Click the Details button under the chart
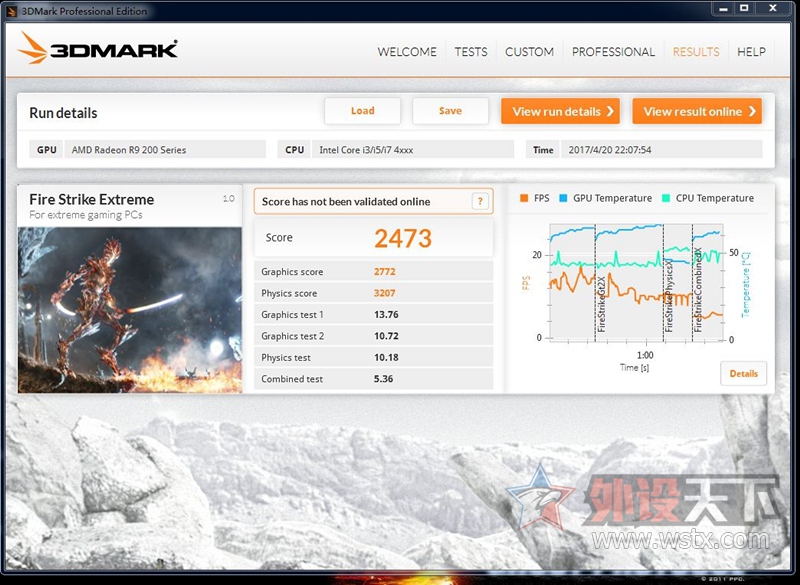 [743, 373]
